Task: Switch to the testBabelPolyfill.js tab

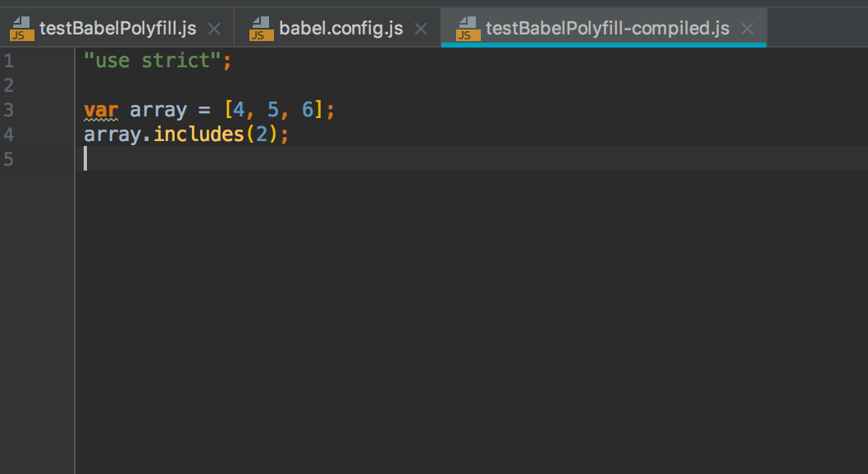Action: (117, 28)
